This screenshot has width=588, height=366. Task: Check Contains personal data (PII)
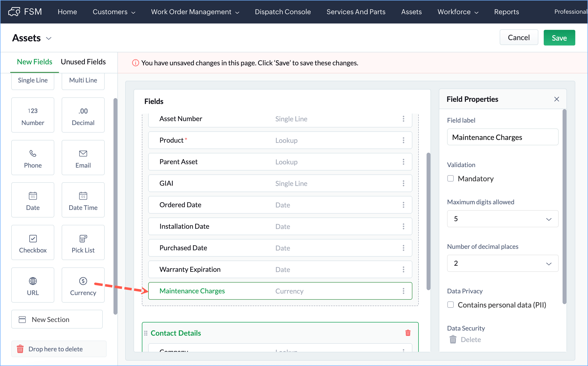point(451,305)
